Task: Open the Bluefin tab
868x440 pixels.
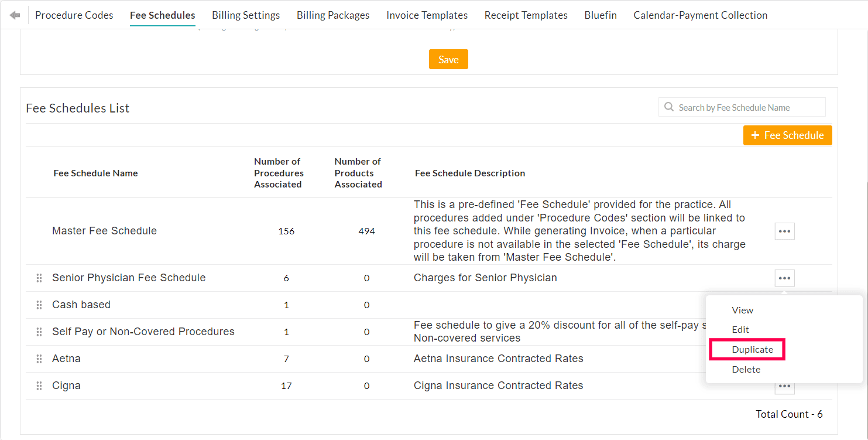Action: [601, 15]
